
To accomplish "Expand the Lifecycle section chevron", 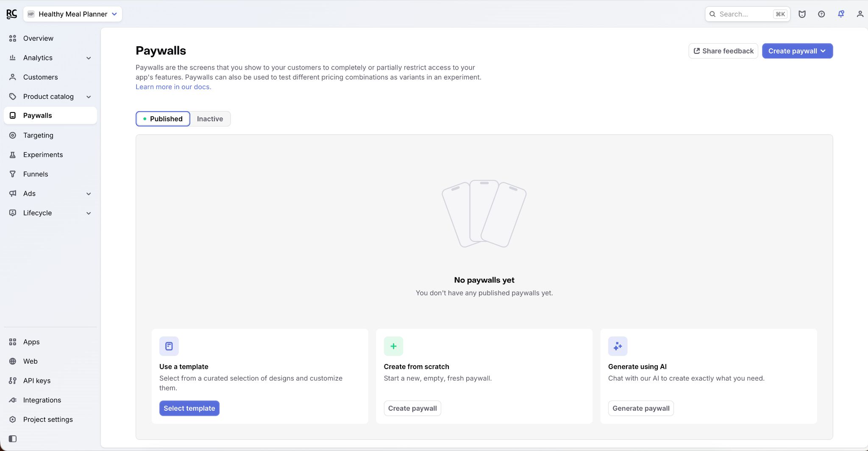I will (89, 213).
